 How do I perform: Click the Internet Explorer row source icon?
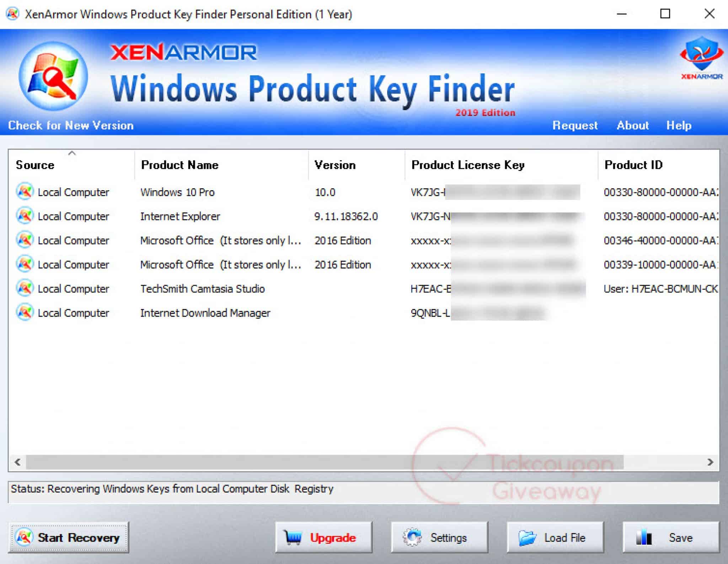coord(25,216)
